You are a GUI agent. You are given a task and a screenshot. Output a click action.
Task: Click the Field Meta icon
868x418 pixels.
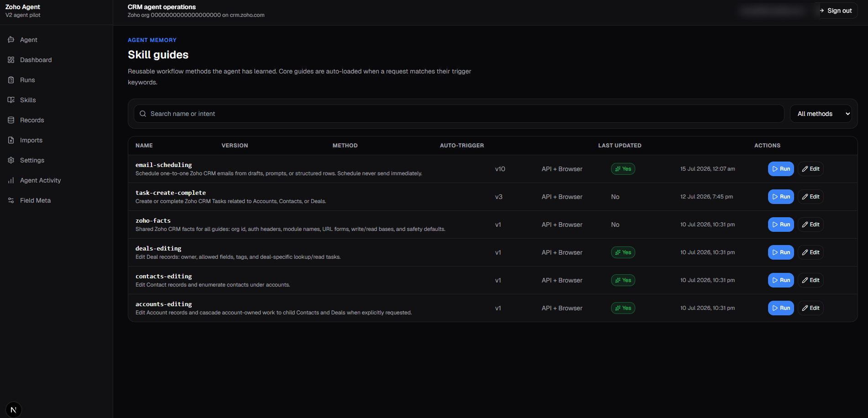11,200
